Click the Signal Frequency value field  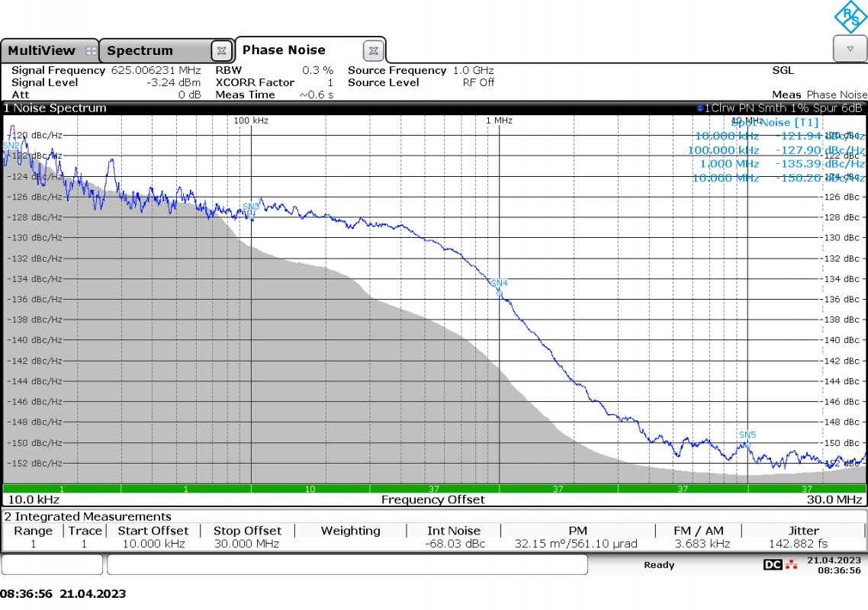click(156, 70)
